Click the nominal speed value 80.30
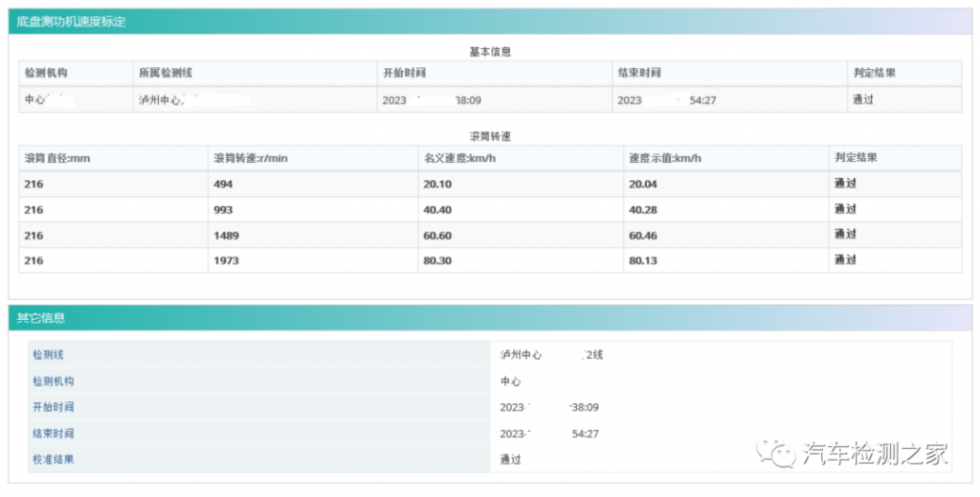 437,260
